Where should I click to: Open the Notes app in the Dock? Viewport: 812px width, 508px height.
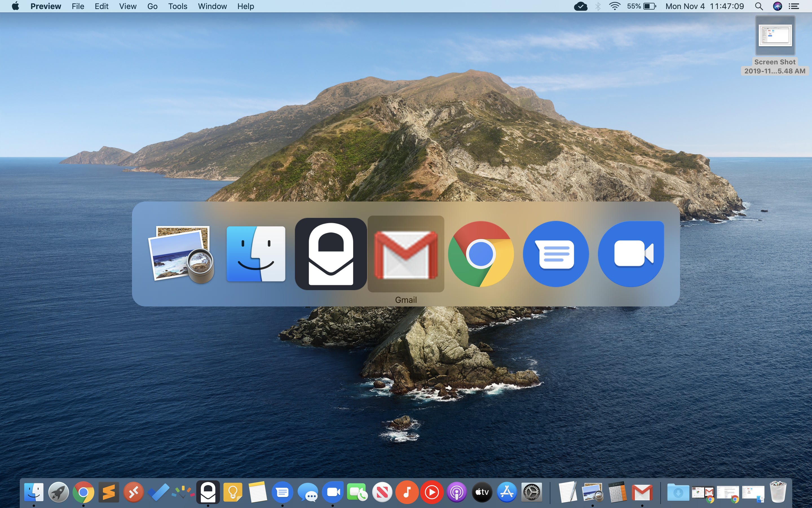click(x=258, y=492)
